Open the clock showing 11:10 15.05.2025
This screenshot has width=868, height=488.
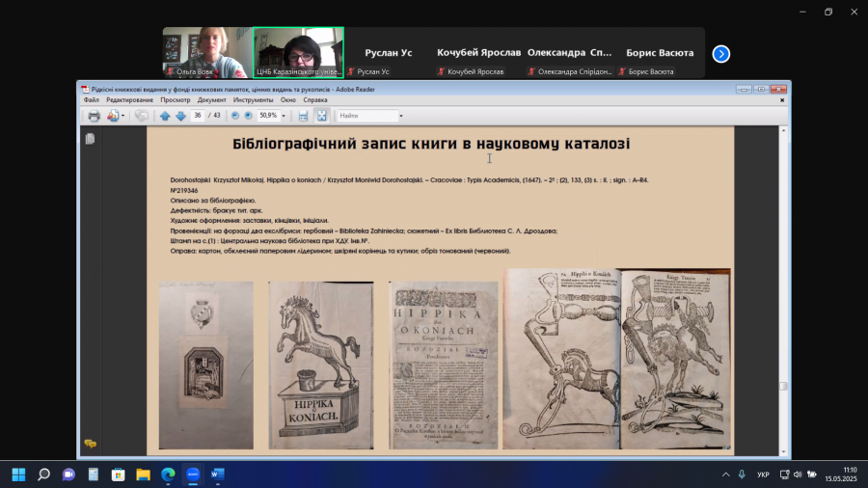[x=841, y=474]
